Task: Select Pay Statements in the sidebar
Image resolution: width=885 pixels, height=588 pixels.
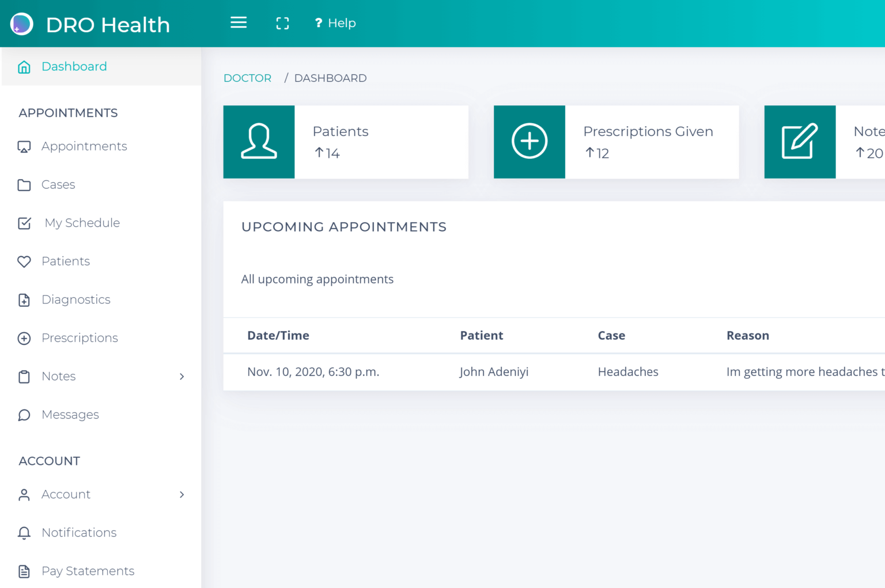Action: [x=88, y=571]
